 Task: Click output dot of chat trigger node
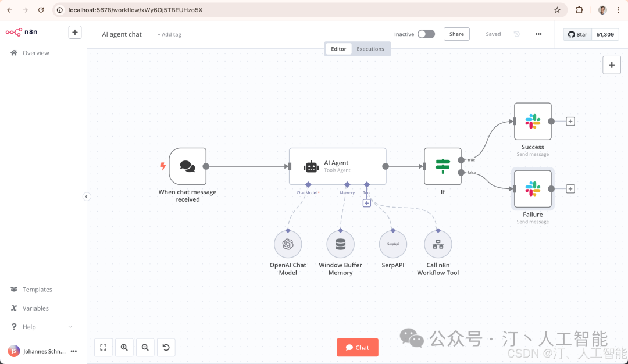click(x=206, y=166)
